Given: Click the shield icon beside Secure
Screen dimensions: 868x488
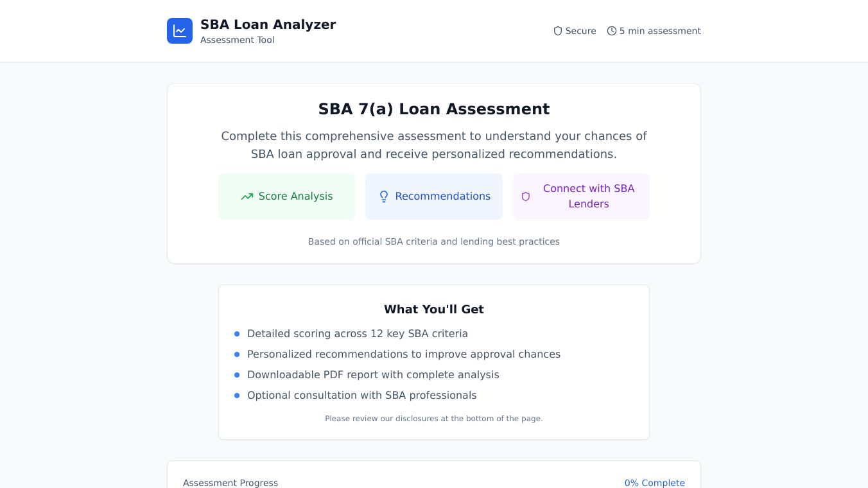Looking at the screenshot, I should [x=558, y=31].
